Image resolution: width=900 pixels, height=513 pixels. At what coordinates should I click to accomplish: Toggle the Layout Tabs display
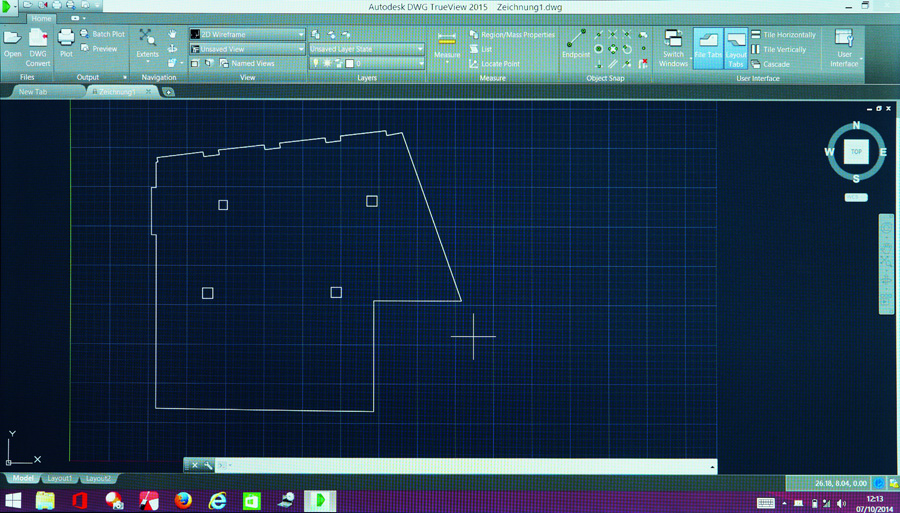point(735,47)
